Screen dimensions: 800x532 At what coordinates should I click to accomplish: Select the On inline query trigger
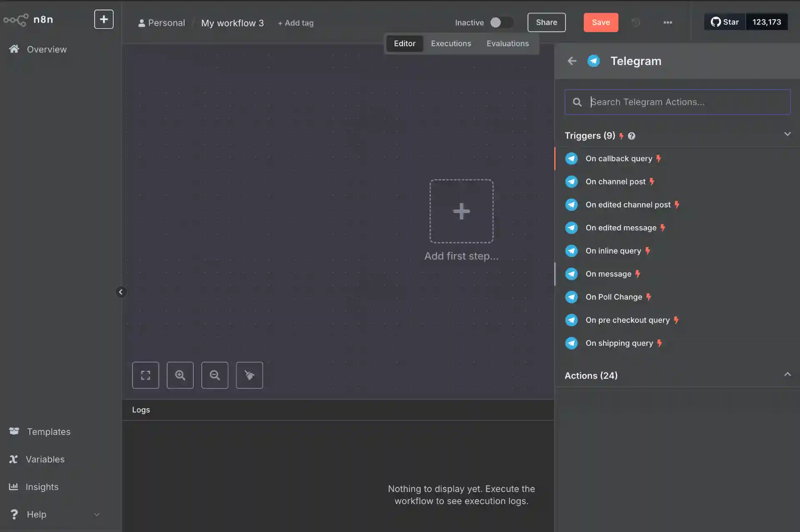677,251
